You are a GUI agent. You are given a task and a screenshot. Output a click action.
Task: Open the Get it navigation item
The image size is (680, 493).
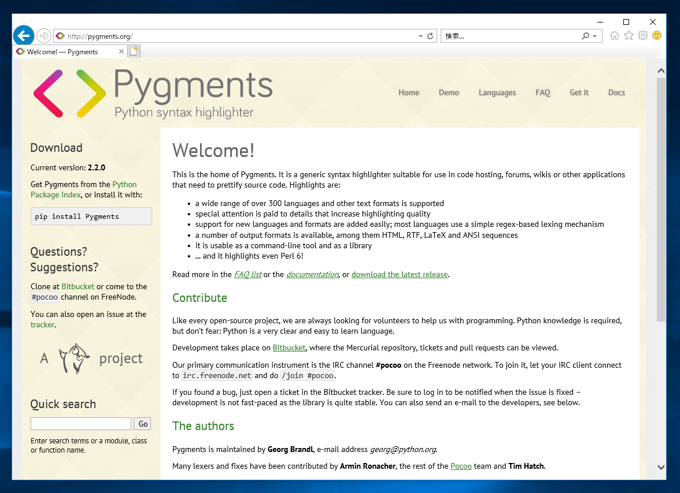579,92
